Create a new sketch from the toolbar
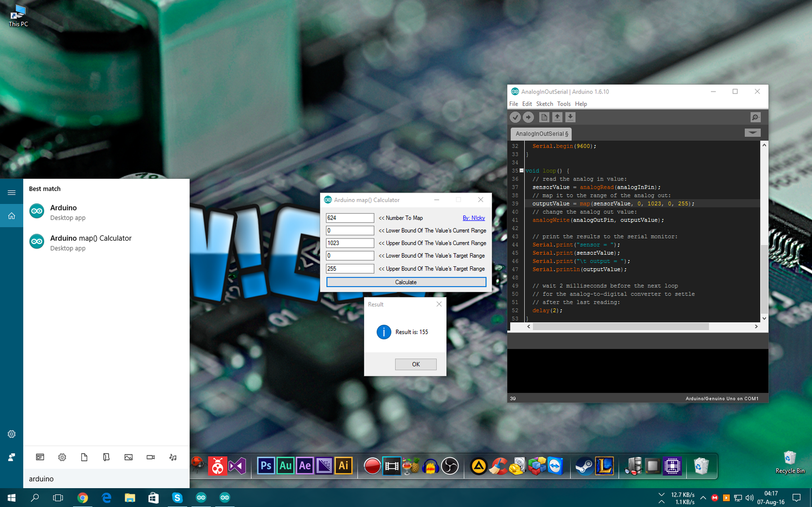812x507 pixels. 543,117
